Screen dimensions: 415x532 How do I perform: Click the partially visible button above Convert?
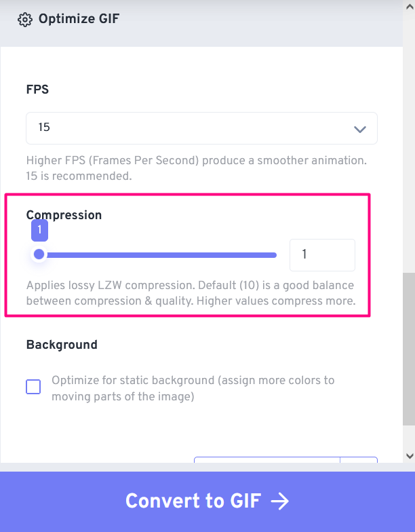tap(285, 461)
